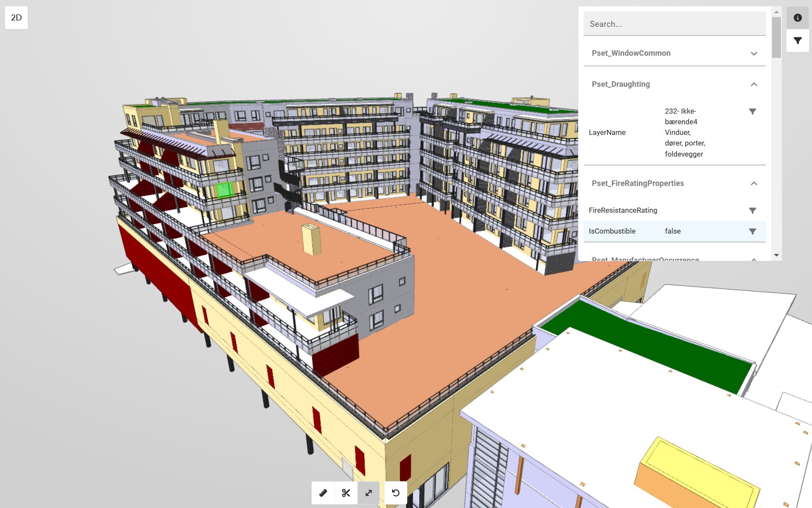This screenshot has width=812, height=508.
Task: Toggle the diagonal arrows expand tool
Action: [x=369, y=493]
